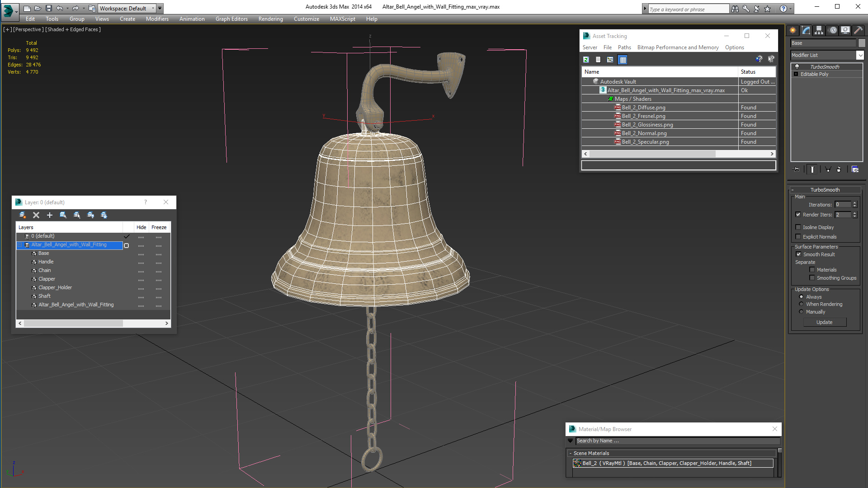Select Always radio button in Update Options

[x=801, y=297]
